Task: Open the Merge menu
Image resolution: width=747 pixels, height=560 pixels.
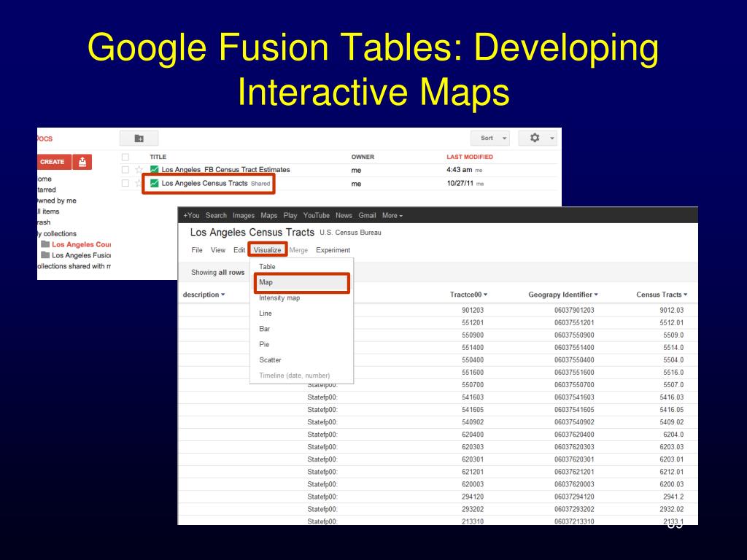Action: coord(298,250)
